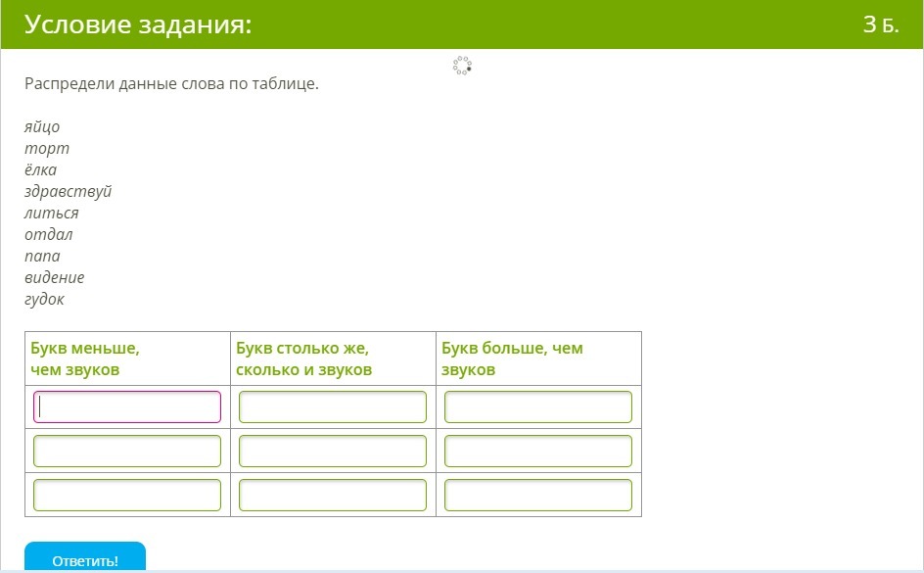
Task: Click the column header 'Букв столько же, сколько и звуков'
Action: pyautogui.click(x=303, y=358)
